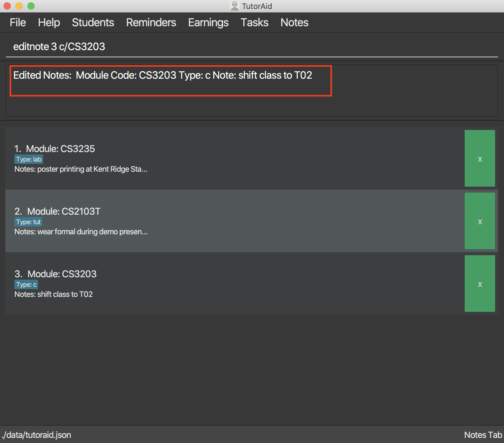The width and height of the screenshot is (504, 443).
Task: Maximize the TutorAid window with the green button
Action: [31, 6]
